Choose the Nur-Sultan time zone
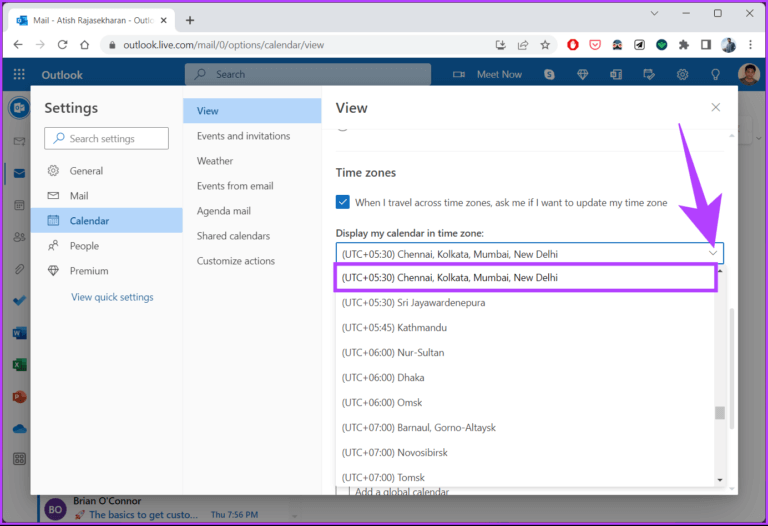This screenshot has height=526, width=768. coord(525,353)
